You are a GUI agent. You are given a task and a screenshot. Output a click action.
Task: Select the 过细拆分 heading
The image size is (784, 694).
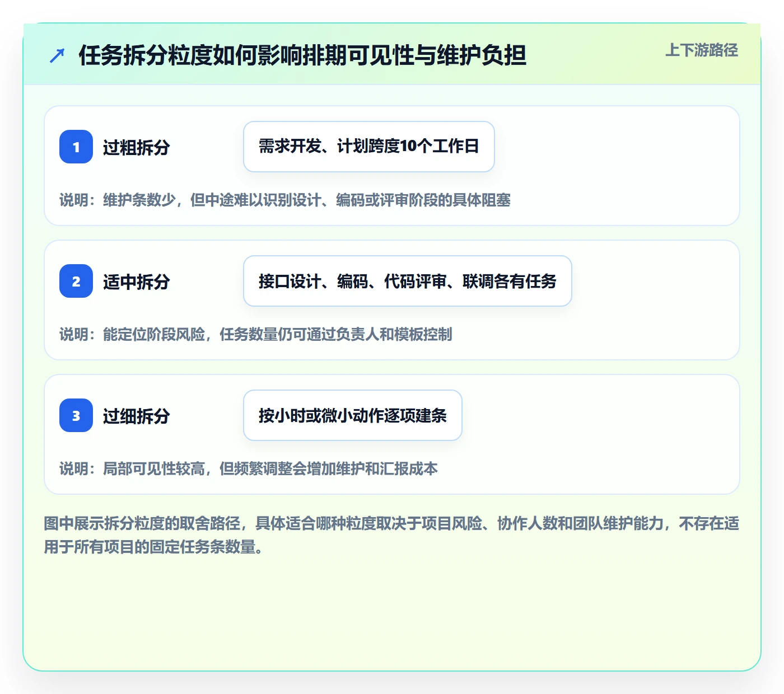click(136, 416)
